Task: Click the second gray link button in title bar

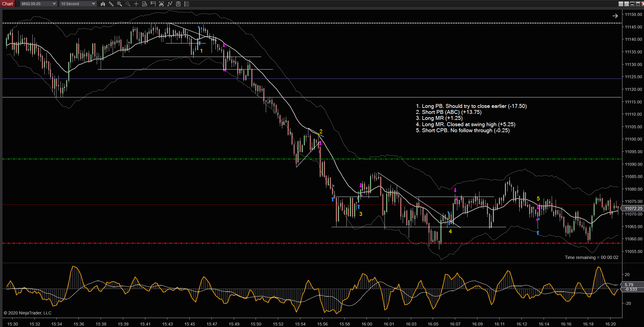Action: coord(627,4)
